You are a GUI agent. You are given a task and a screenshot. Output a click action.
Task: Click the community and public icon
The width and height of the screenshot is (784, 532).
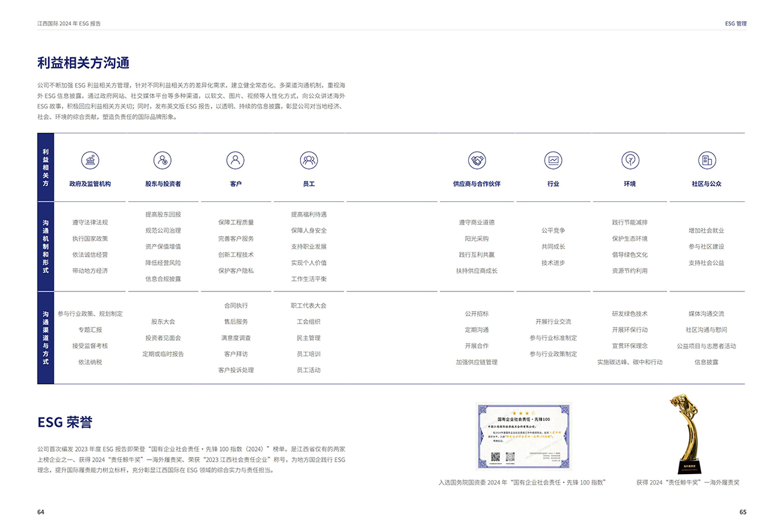706,160
